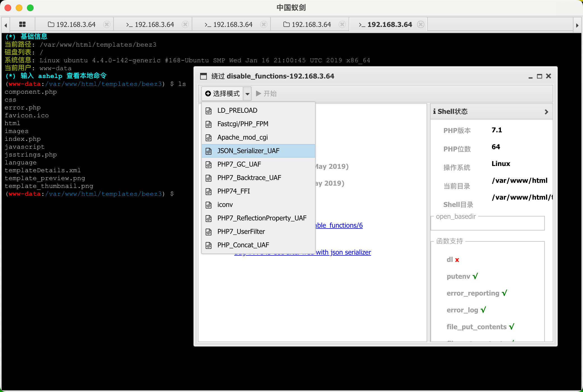583x392 pixels.
Task: Choose Fastcgi/PHP_FPM mode
Action: pos(258,124)
